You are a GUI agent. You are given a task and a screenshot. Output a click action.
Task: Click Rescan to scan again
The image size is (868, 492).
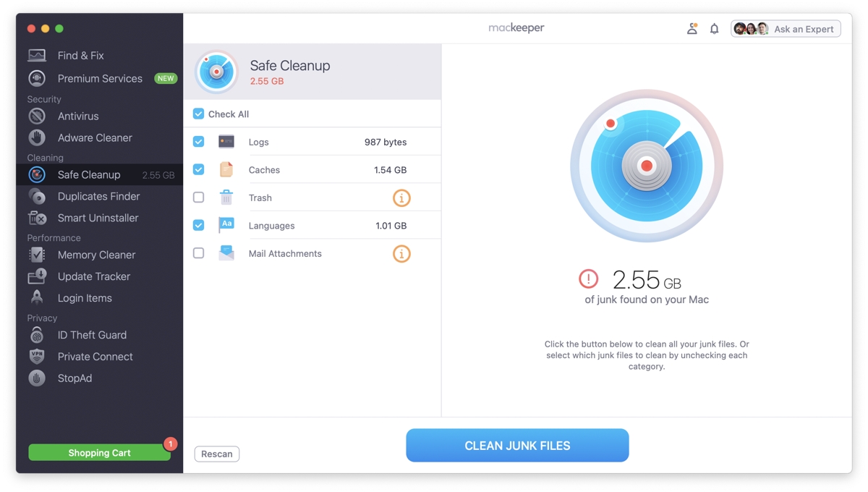(216, 454)
